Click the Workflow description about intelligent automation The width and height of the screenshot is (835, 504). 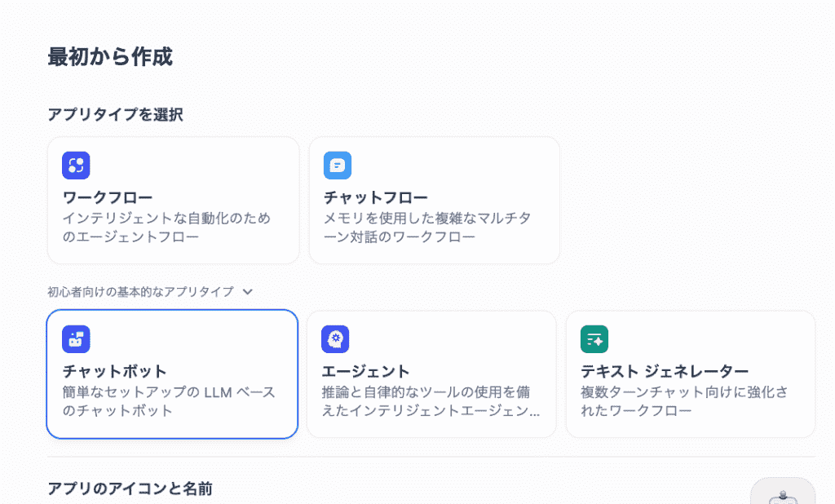click(x=166, y=228)
